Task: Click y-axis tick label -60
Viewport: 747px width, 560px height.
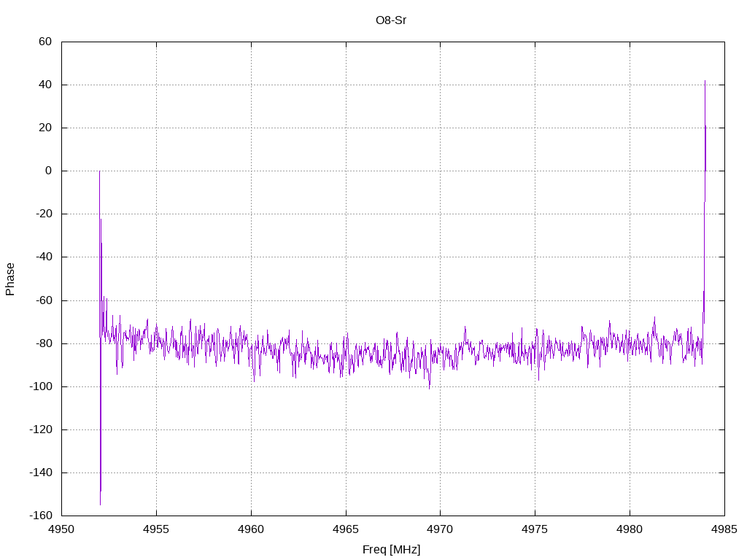Action: coord(44,300)
